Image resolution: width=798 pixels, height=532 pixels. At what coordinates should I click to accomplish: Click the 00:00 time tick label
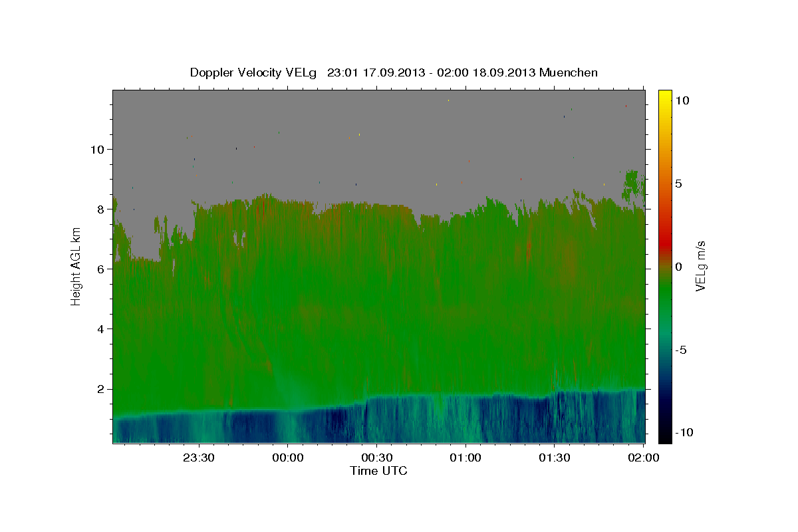coord(288,458)
